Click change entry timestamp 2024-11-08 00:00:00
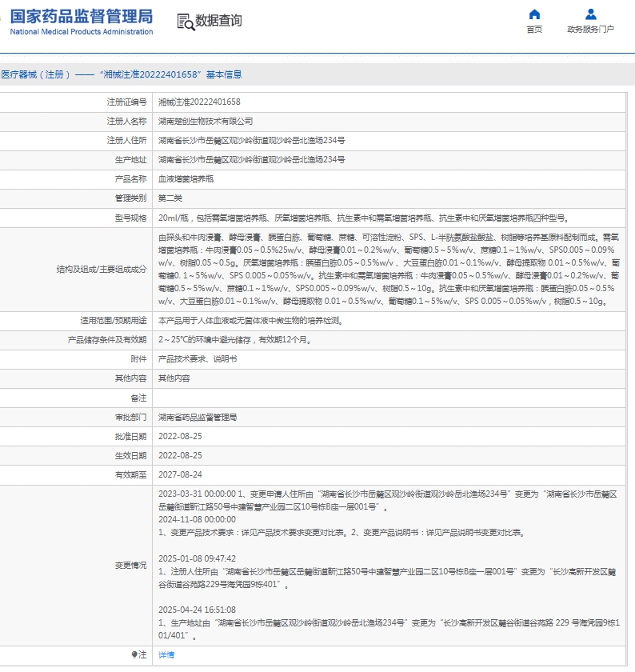Screen dimensions: 635x672 (x=197, y=519)
